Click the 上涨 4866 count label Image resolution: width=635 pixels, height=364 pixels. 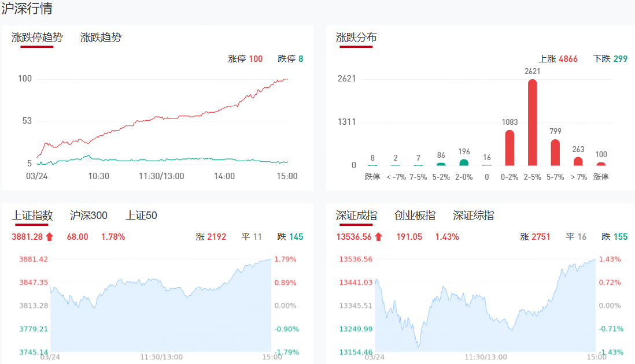click(558, 59)
